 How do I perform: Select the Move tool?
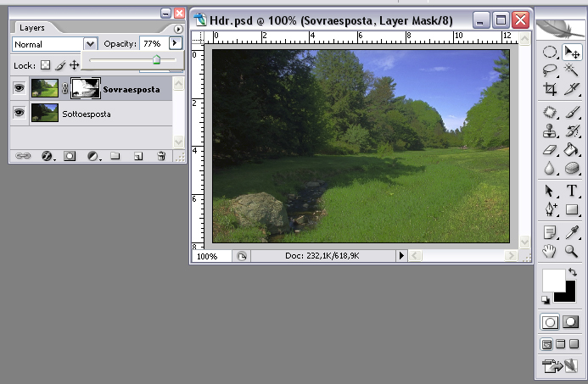572,53
